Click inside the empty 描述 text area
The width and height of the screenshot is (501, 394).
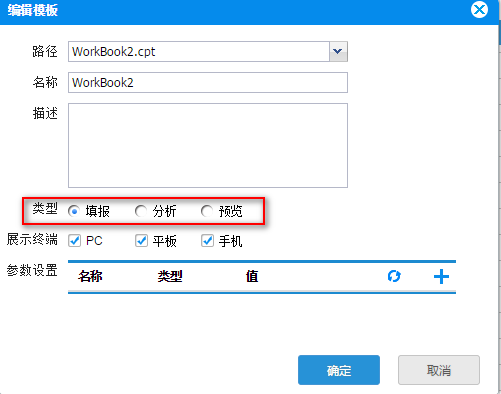[x=208, y=145]
